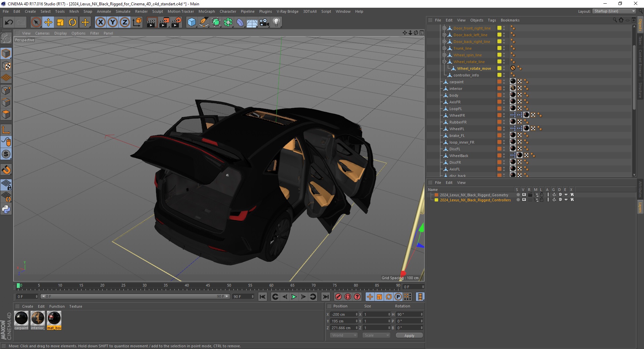Open Material Manager Texture menu
The image size is (644, 349).
point(75,306)
